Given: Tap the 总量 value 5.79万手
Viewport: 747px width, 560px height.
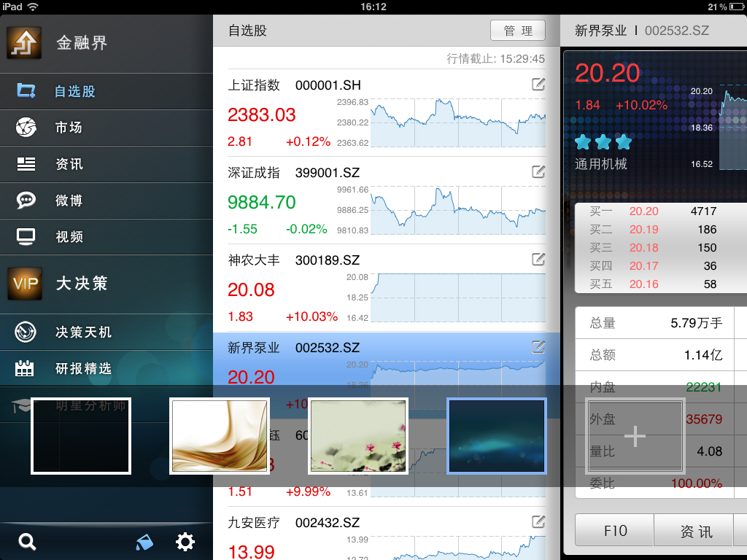Looking at the screenshot, I should [x=697, y=323].
